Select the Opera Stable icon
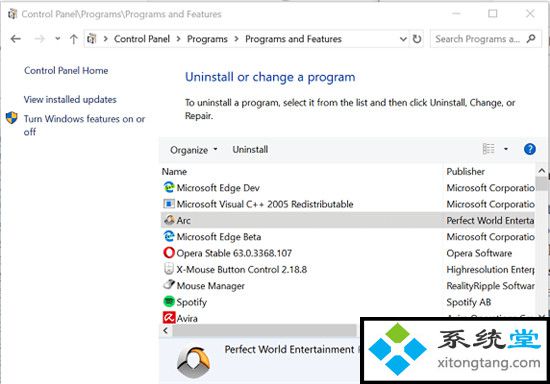This screenshot has height=384, width=550. pyautogui.click(x=169, y=252)
